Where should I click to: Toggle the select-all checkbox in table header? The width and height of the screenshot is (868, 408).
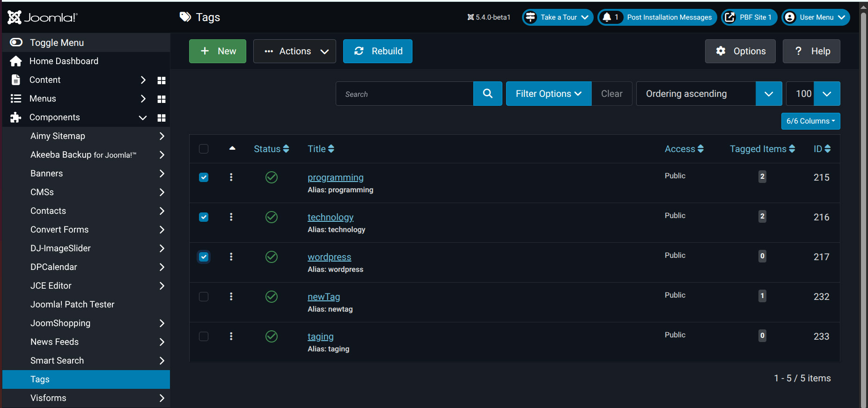[x=204, y=149]
